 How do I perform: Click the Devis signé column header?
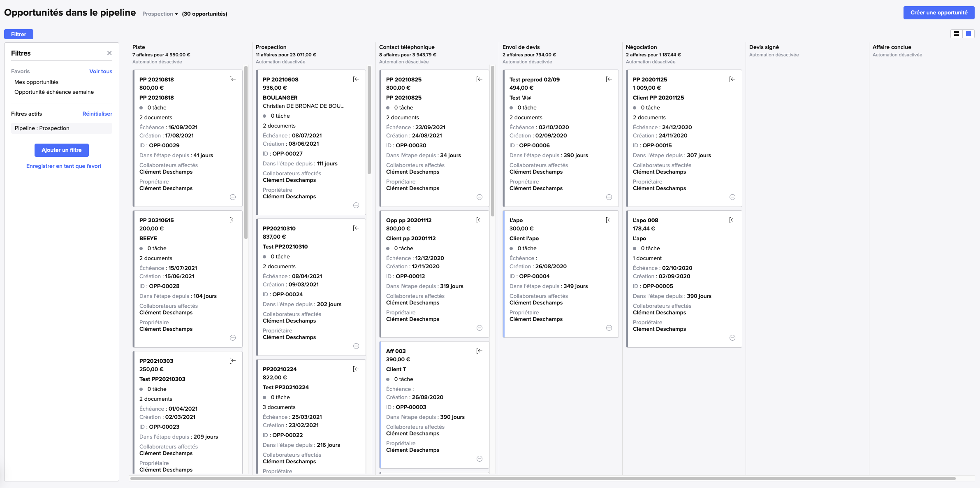[x=764, y=47]
